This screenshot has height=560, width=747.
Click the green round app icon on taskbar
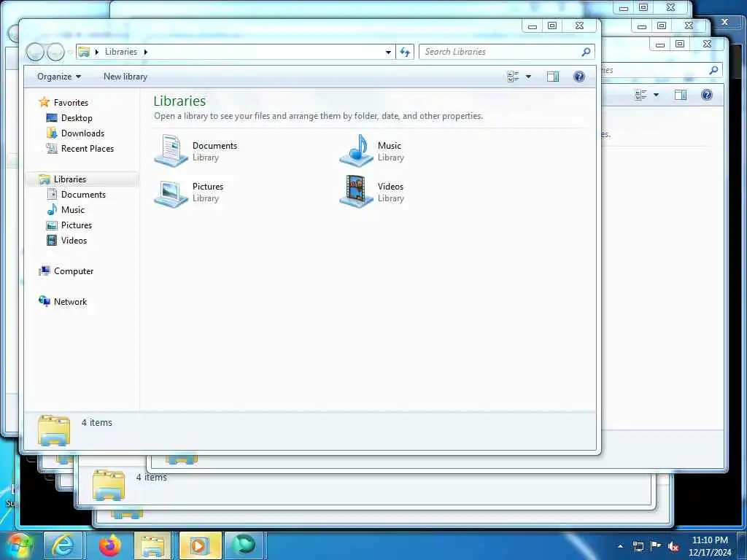point(244,545)
